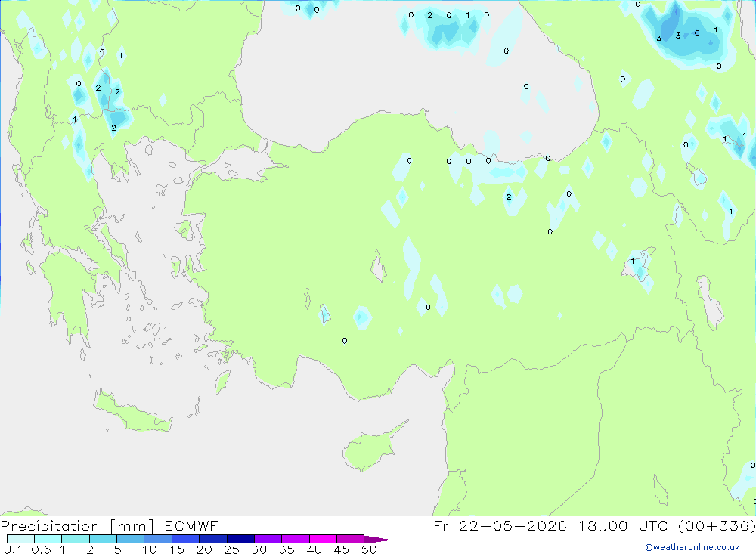Click the '20' legend scale label

click(x=204, y=549)
